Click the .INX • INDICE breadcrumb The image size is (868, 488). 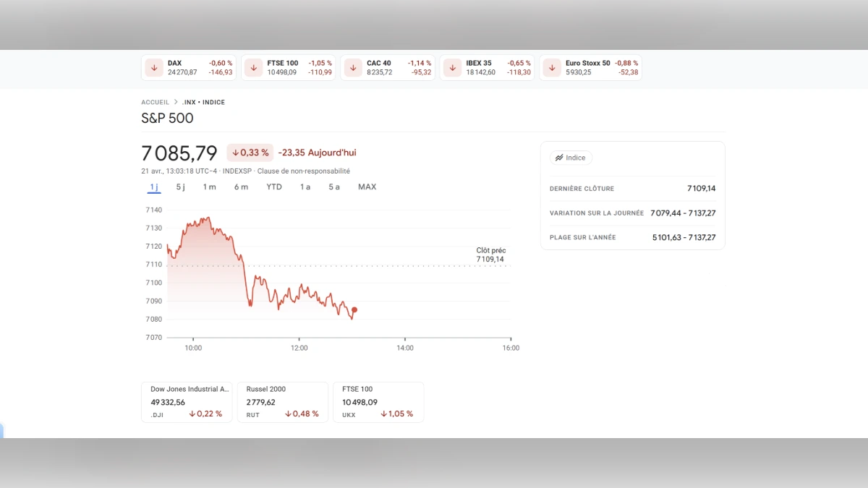[x=205, y=102]
